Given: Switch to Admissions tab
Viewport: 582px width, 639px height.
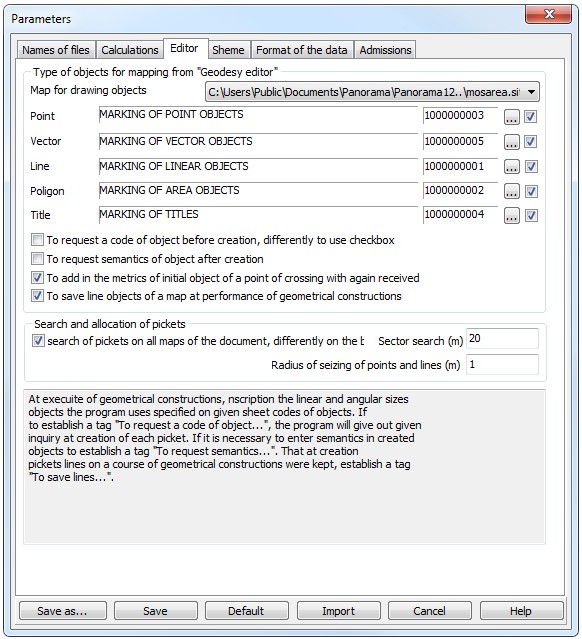Looking at the screenshot, I should pos(385,50).
